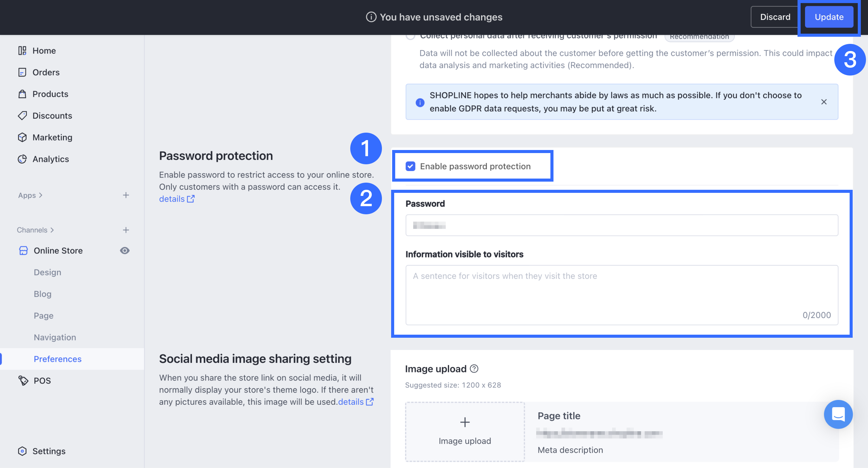Click the POS tag icon
The image size is (868, 468).
(23, 380)
